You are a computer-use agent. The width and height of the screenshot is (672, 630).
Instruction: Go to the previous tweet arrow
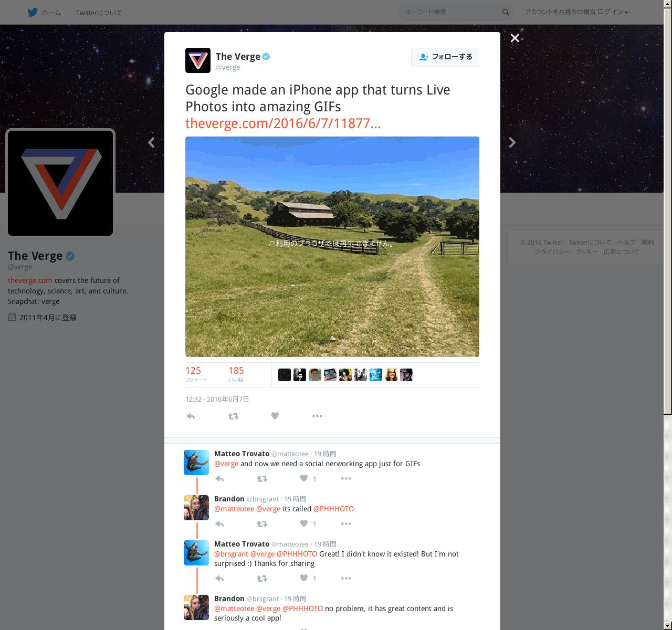[x=151, y=143]
